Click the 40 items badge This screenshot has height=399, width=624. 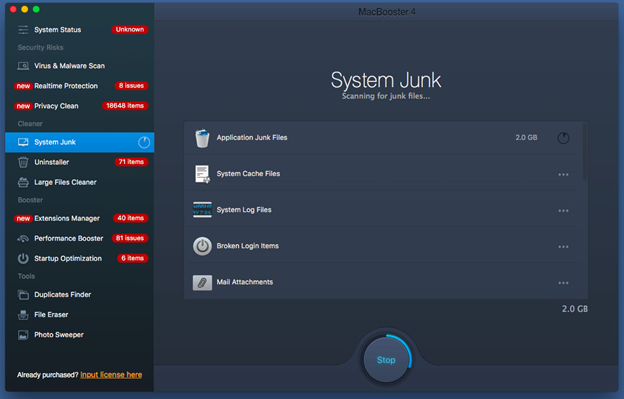point(131,218)
